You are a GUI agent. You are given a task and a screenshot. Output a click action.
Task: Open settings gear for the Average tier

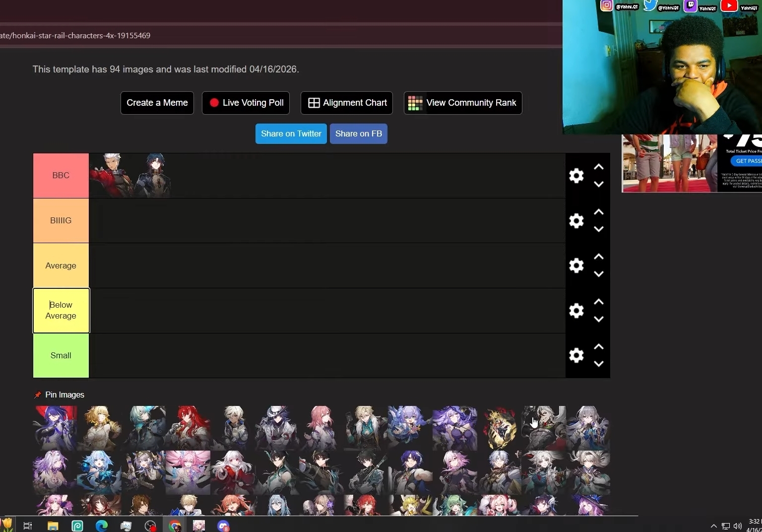[576, 266]
